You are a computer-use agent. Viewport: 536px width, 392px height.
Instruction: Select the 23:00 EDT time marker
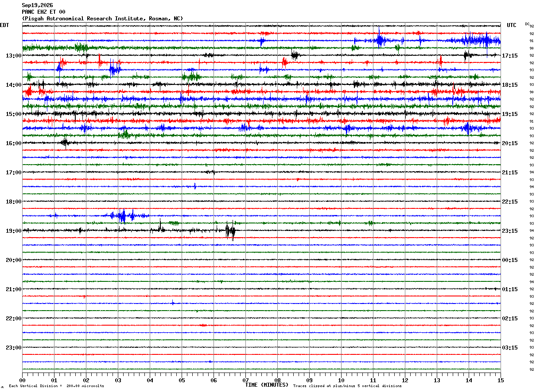tap(14, 347)
